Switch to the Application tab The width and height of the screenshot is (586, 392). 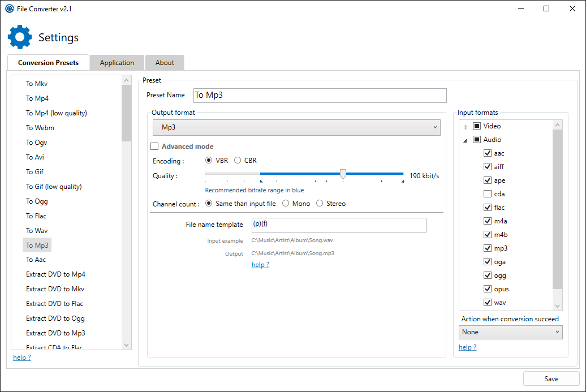pyautogui.click(x=117, y=62)
